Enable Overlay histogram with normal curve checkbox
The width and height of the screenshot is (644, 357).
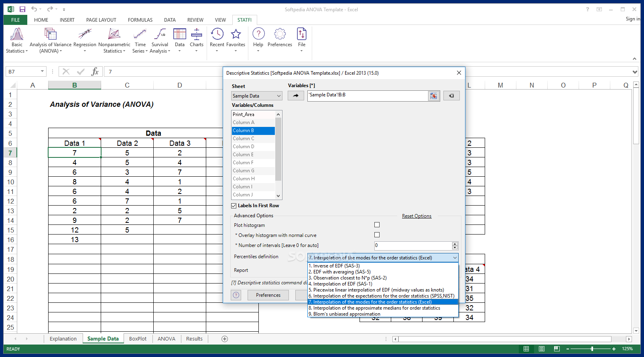tap(377, 235)
